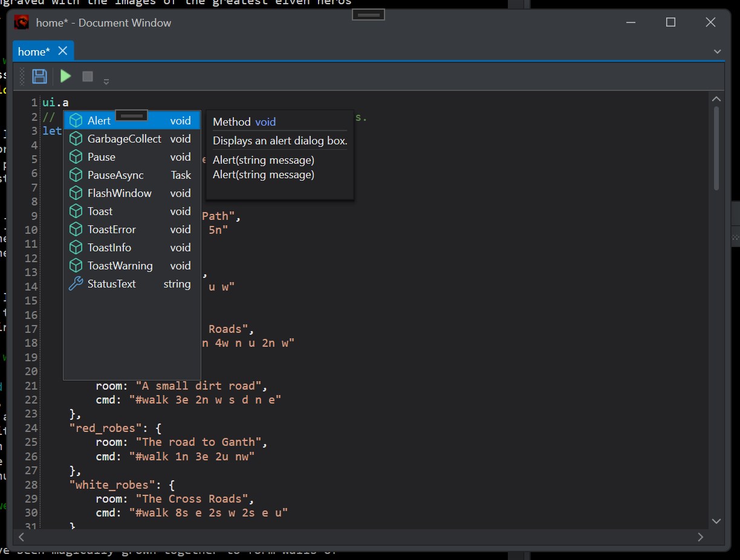Click the Pause method cube icon
This screenshot has width=740, height=560.
tap(76, 157)
